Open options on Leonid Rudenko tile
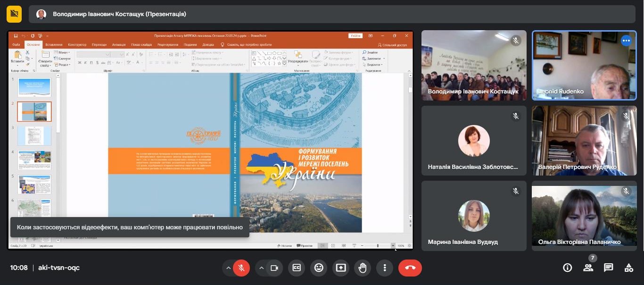 point(626,41)
